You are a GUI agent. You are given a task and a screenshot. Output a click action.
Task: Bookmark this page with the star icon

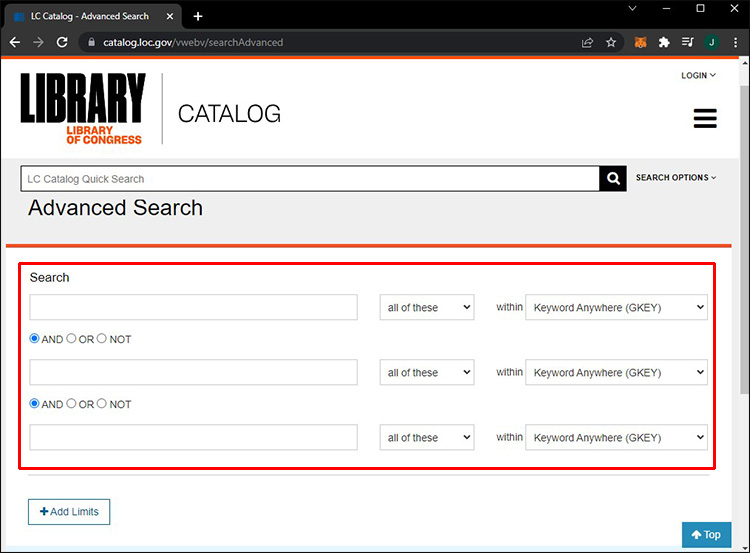pos(611,43)
